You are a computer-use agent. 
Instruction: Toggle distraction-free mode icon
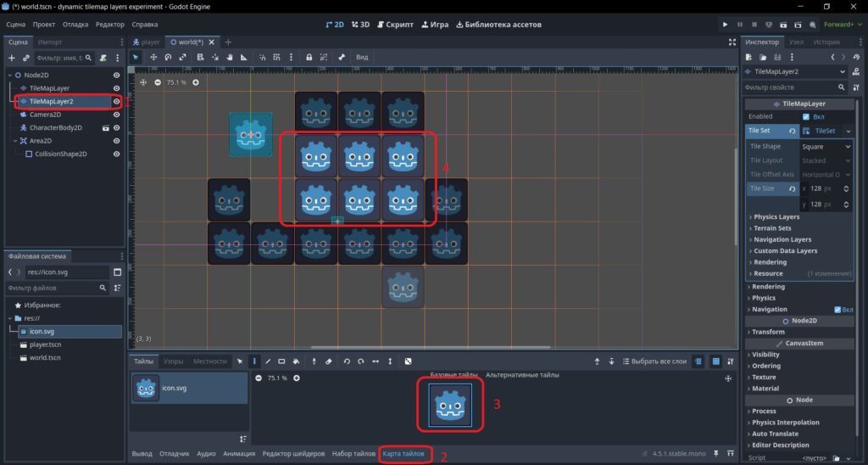click(732, 42)
